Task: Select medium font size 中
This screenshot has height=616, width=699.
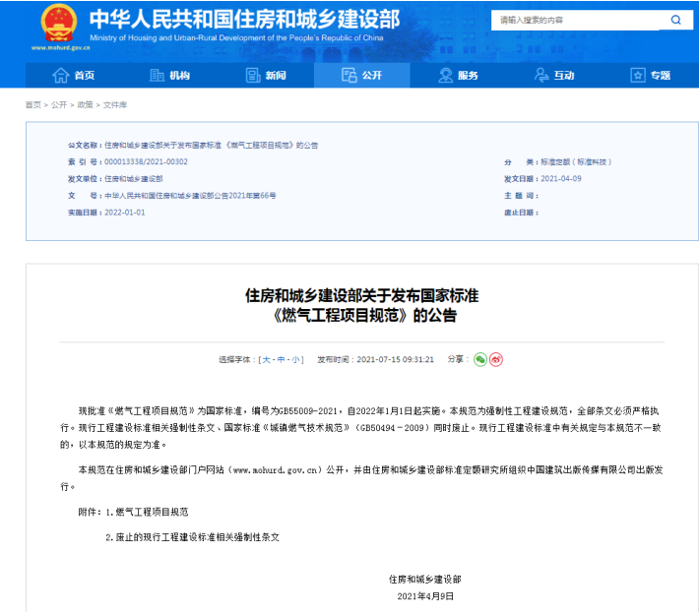Action: pos(281,360)
